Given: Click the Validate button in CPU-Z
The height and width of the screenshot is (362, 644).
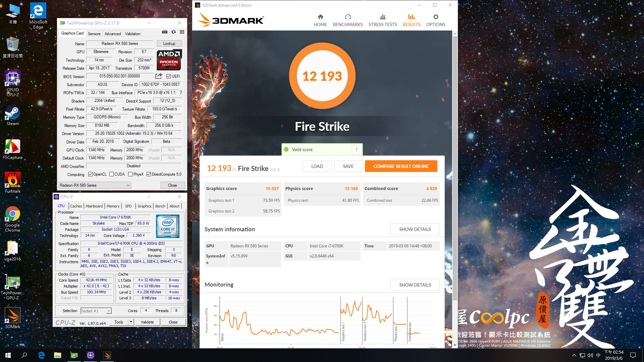Looking at the screenshot, I should pyautogui.click(x=147, y=322).
